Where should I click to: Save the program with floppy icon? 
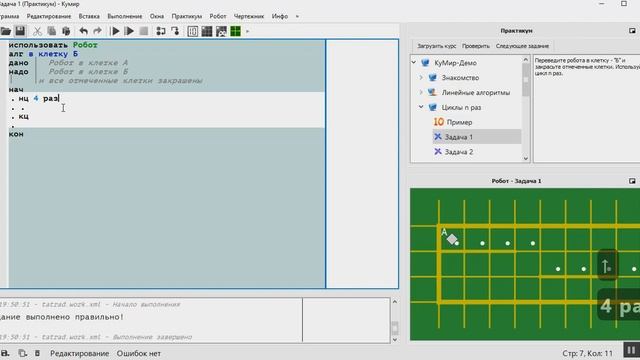(x=20, y=31)
